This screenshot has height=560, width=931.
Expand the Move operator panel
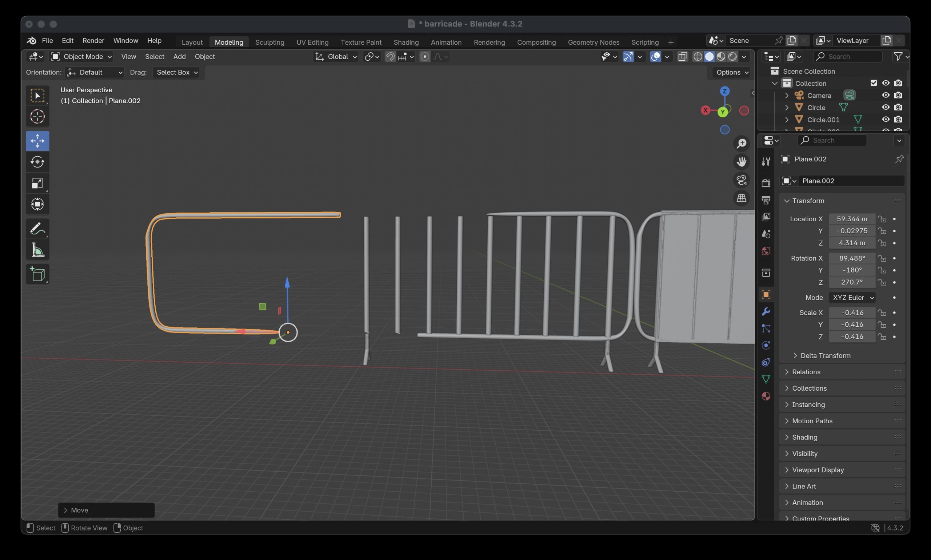click(79, 510)
